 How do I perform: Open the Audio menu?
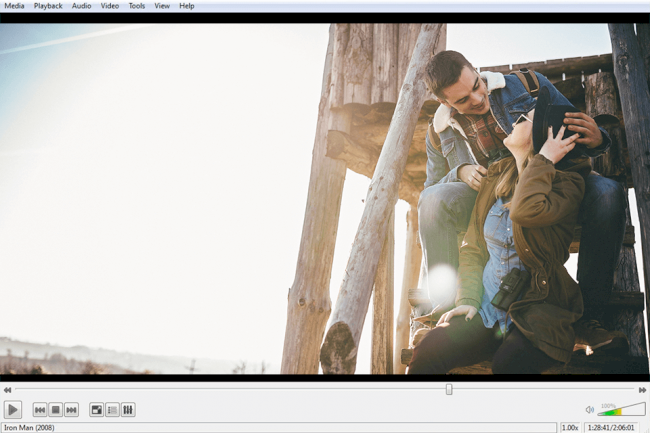coord(81,6)
